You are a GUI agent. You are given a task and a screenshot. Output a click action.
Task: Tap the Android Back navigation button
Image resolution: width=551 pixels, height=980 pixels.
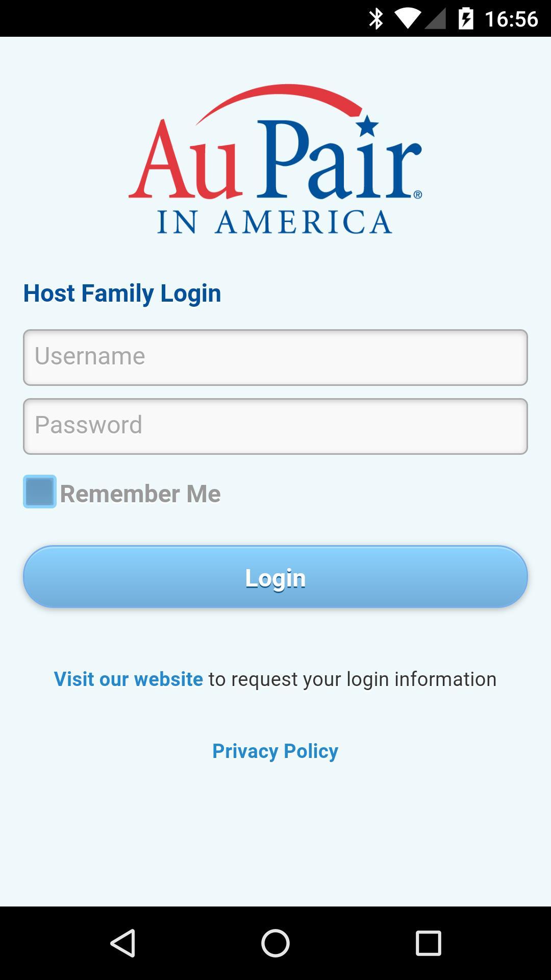tap(123, 942)
